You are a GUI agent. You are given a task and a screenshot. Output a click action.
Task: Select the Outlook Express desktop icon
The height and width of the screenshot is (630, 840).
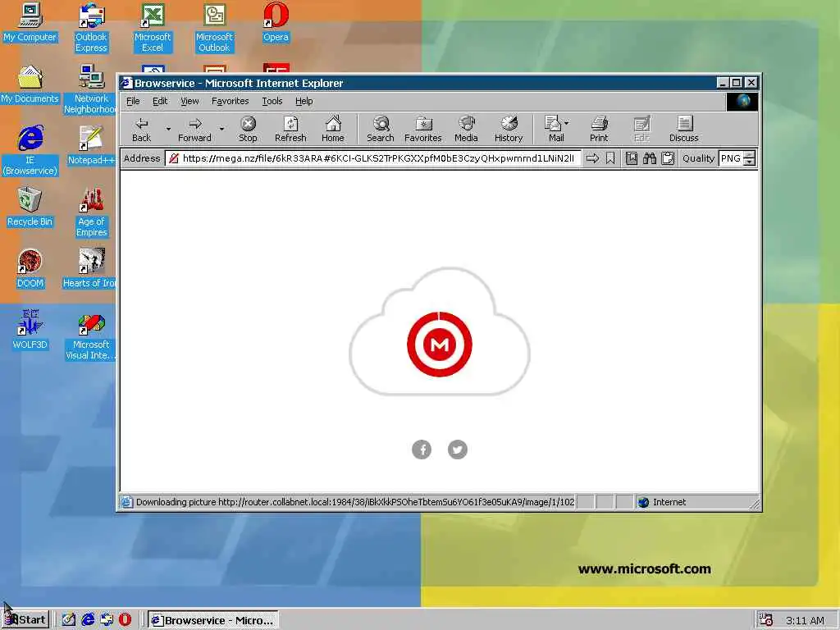pyautogui.click(x=91, y=28)
